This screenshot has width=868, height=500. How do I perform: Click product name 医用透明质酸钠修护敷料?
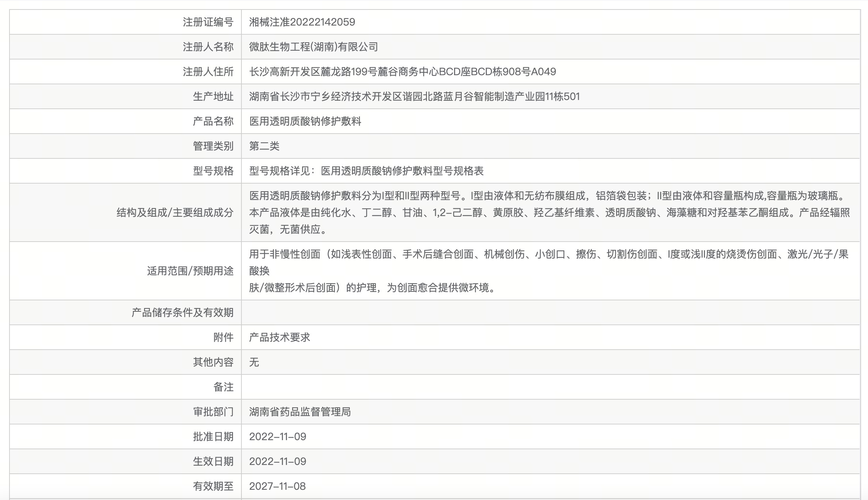point(305,121)
